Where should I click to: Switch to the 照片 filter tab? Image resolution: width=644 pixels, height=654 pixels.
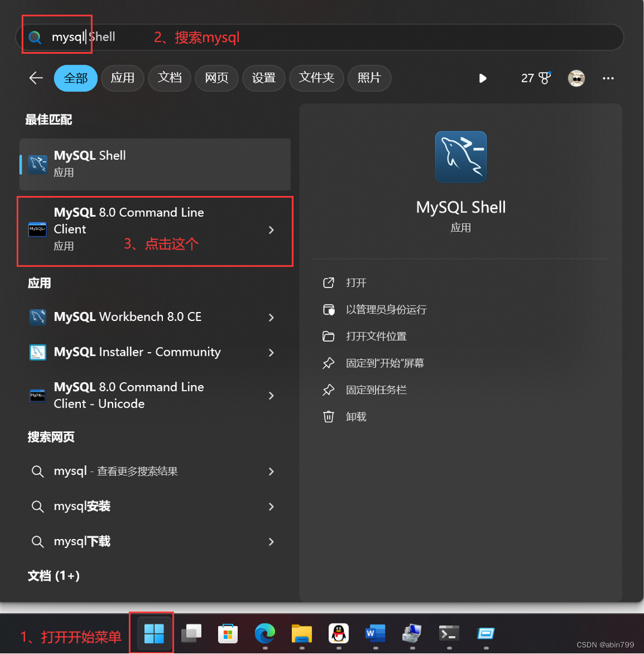pyautogui.click(x=370, y=78)
